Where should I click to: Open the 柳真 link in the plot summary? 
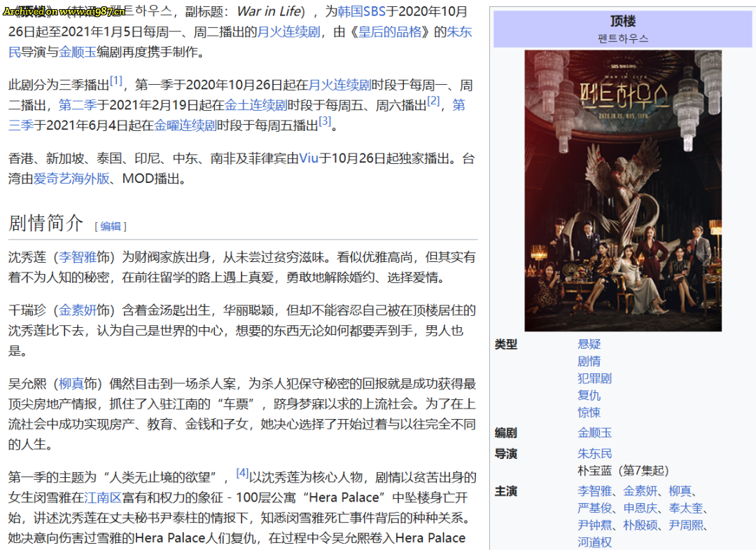(71, 383)
